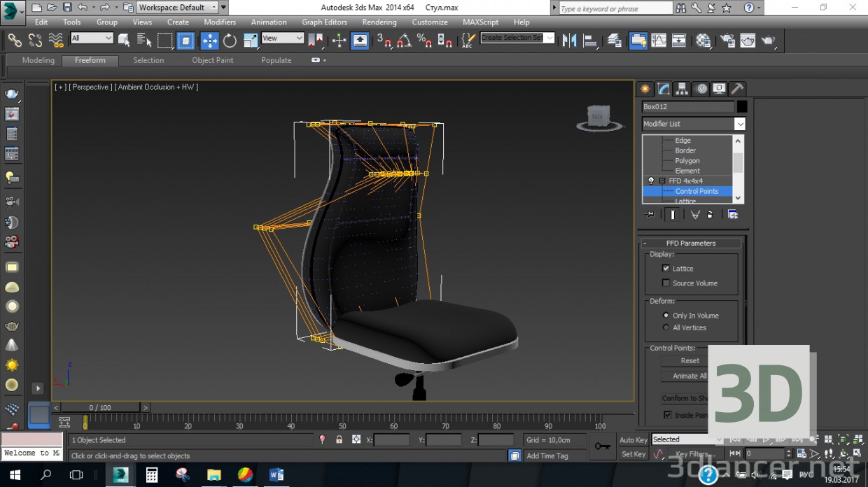Open Calculator from the taskbar
This screenshot has width=868, height=487.
(151, 475)
